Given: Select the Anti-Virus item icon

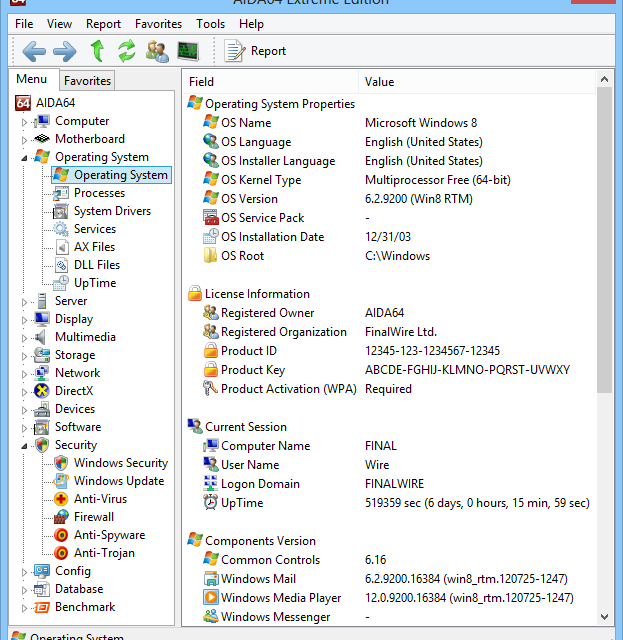Looking at the screenshot, I should [61, 499].
